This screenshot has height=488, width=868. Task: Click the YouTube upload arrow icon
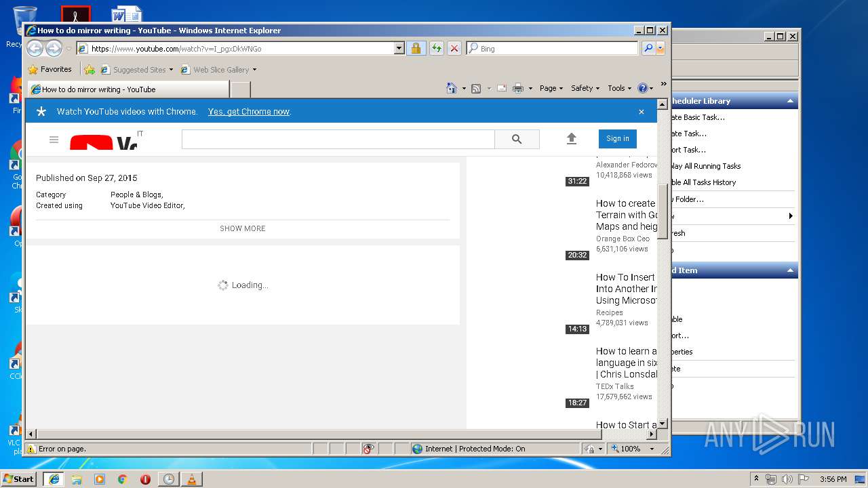[572, 138]
